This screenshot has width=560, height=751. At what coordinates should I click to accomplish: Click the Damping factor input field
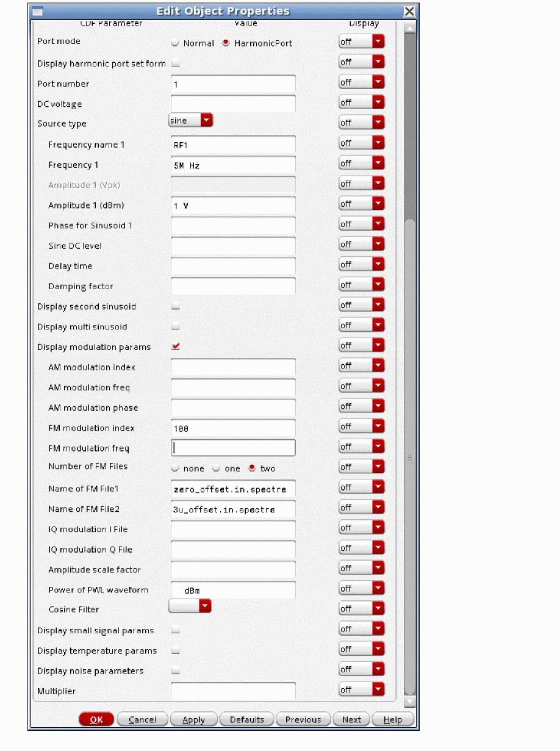coord(233,286)
